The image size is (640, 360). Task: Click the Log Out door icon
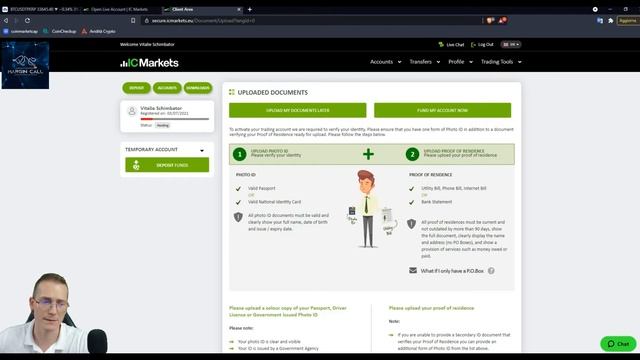[473, 44]
